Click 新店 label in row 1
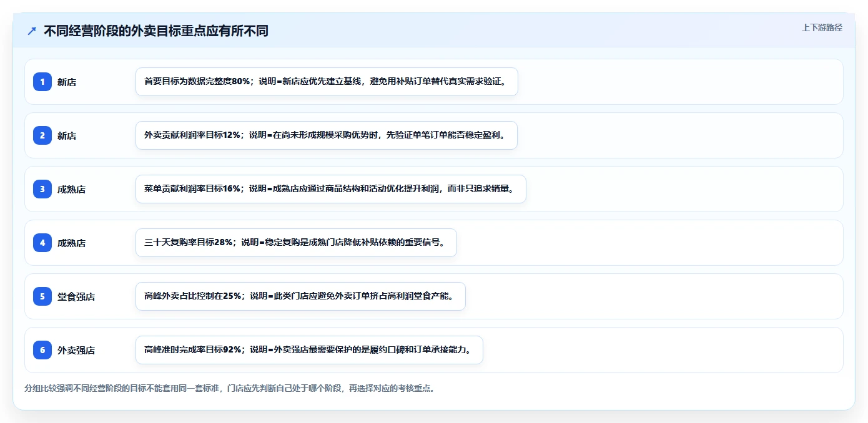Image resolution: width=868 pixels, height=423 pixels. click(x=67, y=82)
